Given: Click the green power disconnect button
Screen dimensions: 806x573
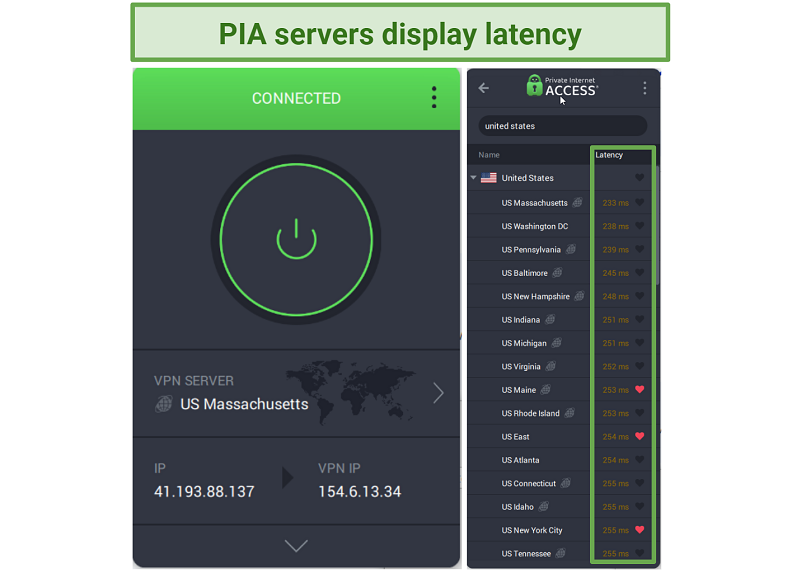Looking at the screenshot, I should (296, 239).
